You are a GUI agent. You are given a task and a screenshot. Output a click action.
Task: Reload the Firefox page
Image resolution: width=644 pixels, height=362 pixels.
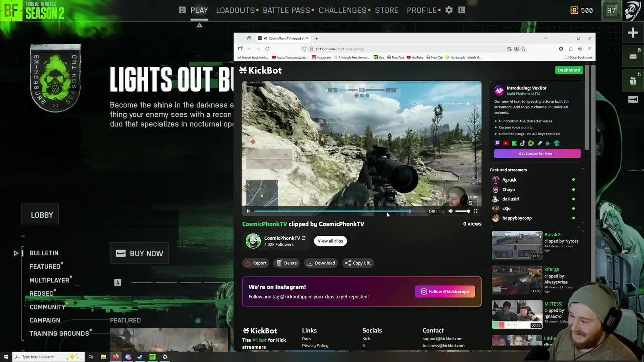coord(267,49)
